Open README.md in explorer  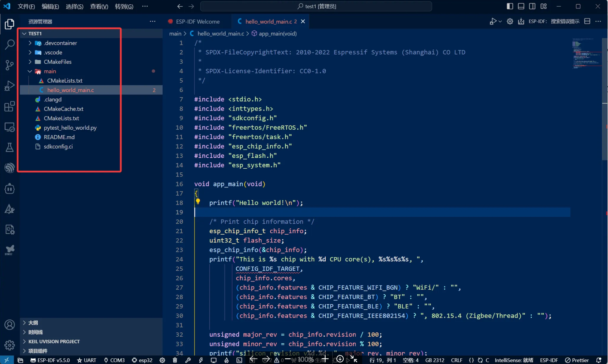[x=59, y=137]
